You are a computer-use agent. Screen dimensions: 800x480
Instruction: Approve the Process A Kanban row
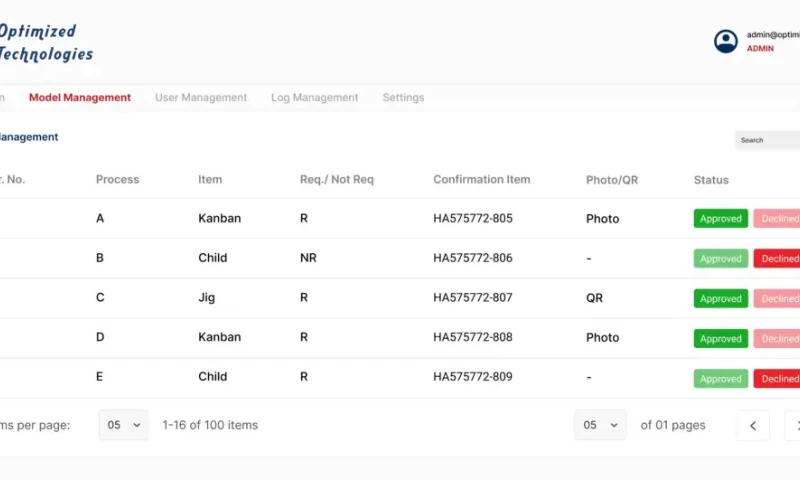[720, 219]
